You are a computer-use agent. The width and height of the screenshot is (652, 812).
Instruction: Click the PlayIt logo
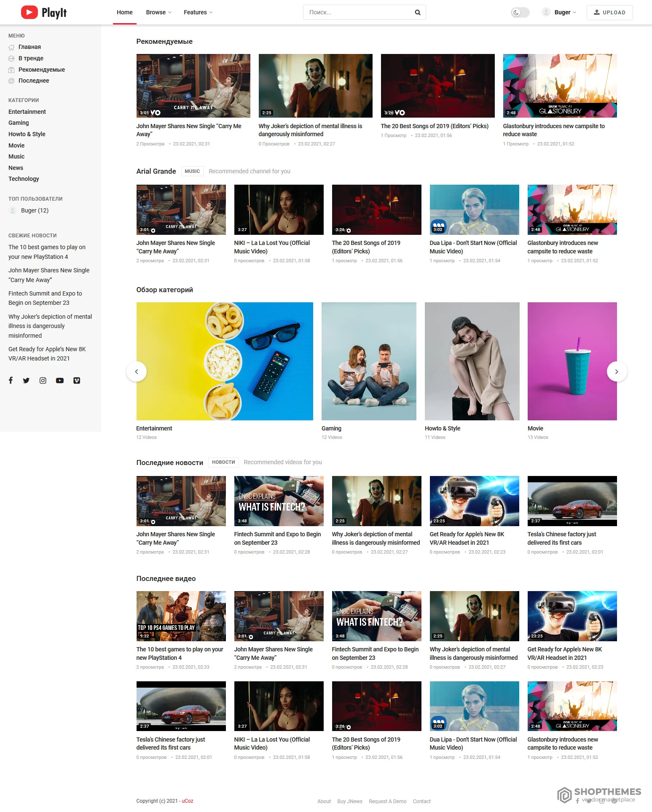click(x=44, y=13)
